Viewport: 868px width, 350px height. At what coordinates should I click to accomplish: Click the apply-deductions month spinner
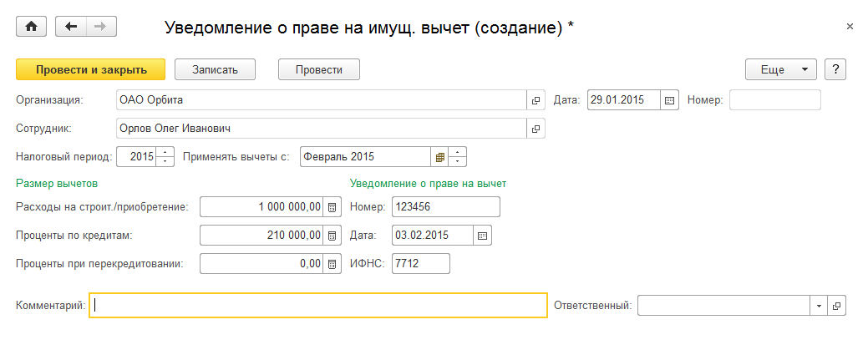coord(458,157)
